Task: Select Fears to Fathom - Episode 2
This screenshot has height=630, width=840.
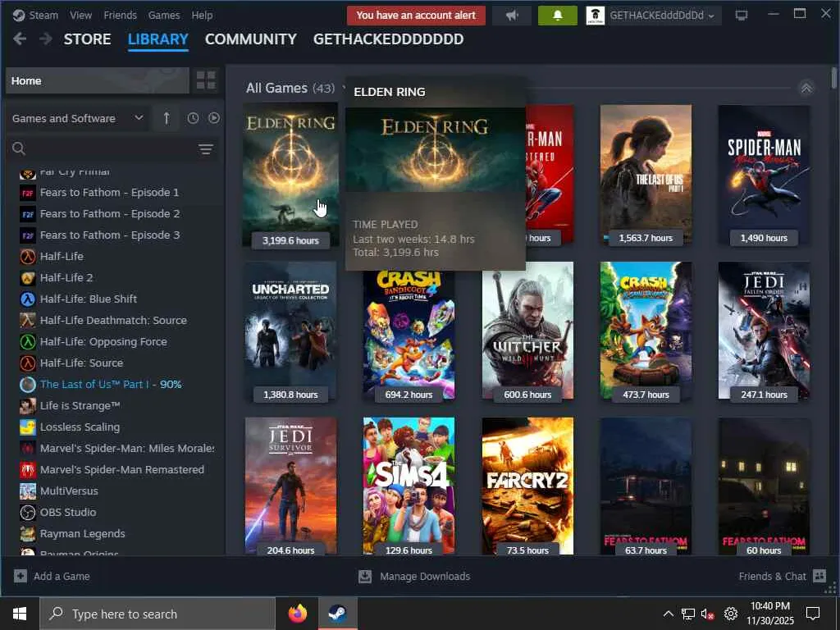Action: pos(110,214)
